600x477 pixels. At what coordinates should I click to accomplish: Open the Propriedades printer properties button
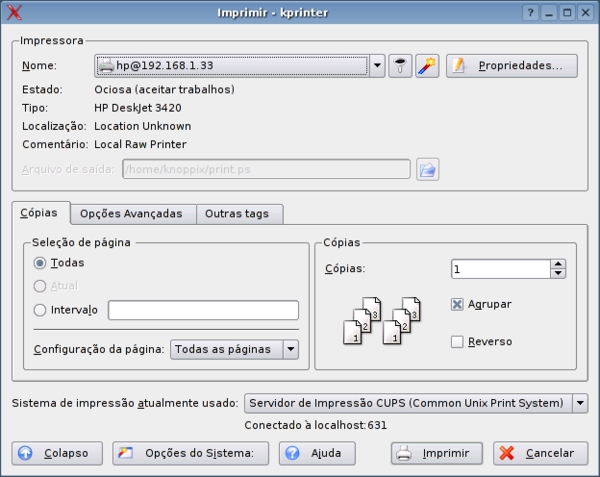pyautogui.click(x=512, y=66)
